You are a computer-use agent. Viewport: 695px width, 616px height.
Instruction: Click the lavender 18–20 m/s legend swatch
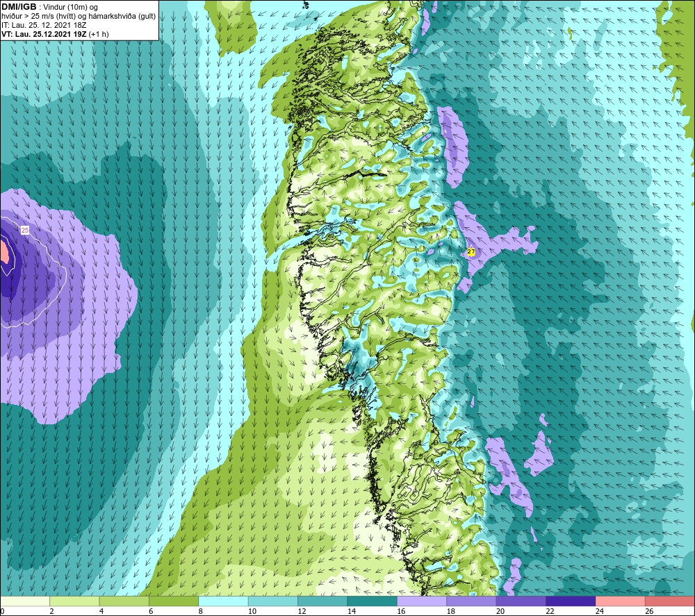472,601
